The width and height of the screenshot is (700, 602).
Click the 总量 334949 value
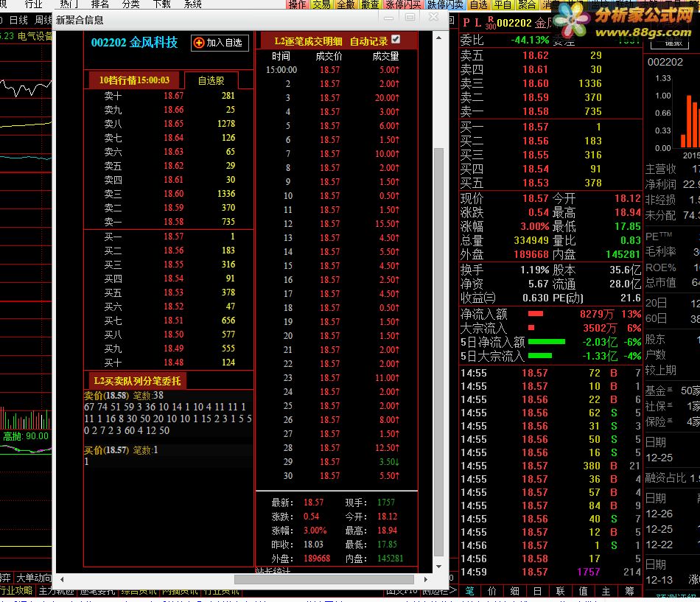click(x=531, y=241)
